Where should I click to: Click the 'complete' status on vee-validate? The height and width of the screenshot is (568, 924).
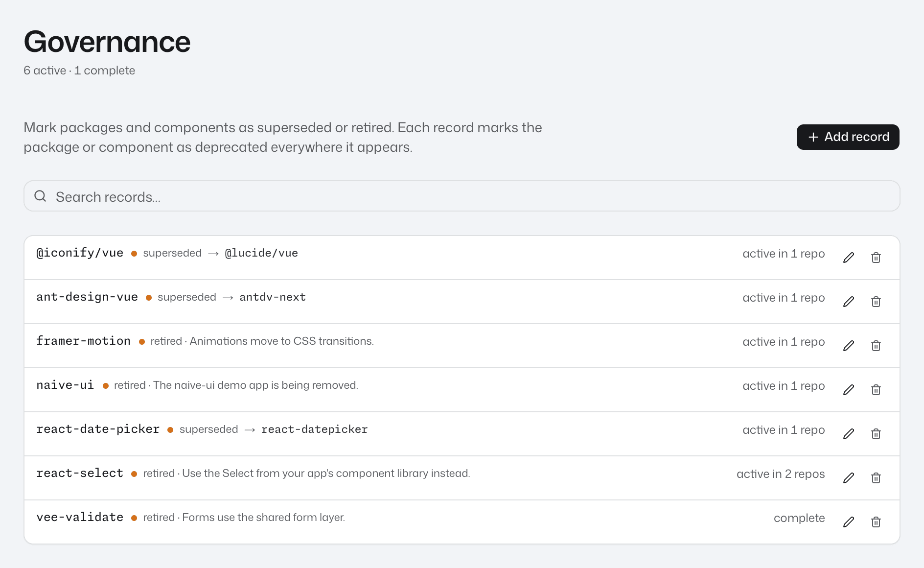[799, 518]
